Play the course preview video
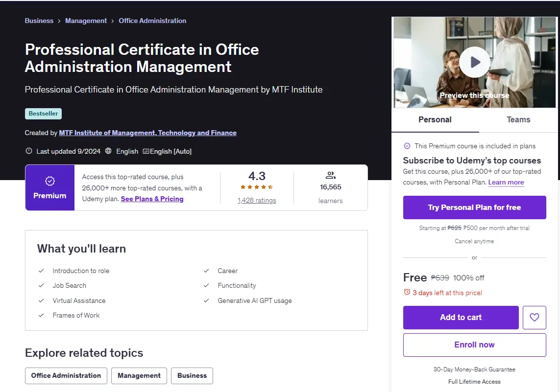This screenshot has height=392, width=560. click(474, 62)
